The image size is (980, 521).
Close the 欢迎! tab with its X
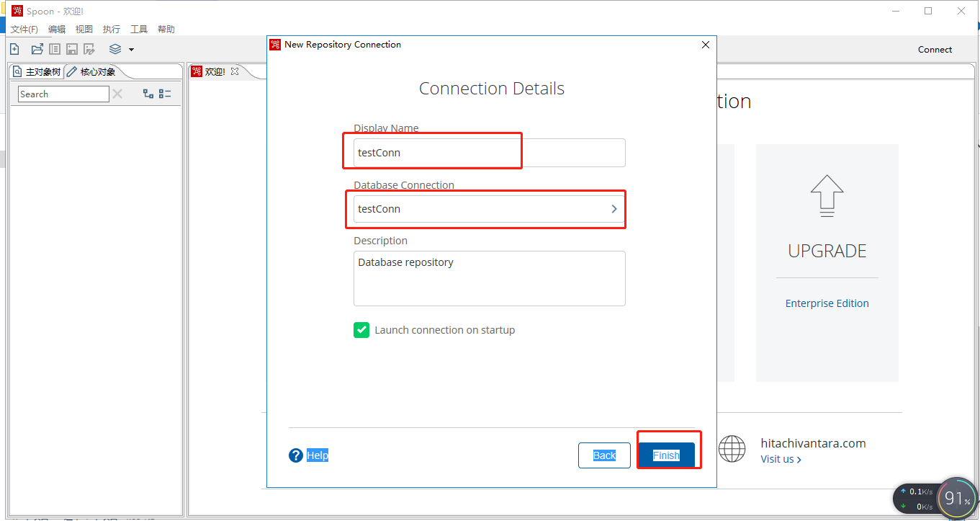coord(234,71)
